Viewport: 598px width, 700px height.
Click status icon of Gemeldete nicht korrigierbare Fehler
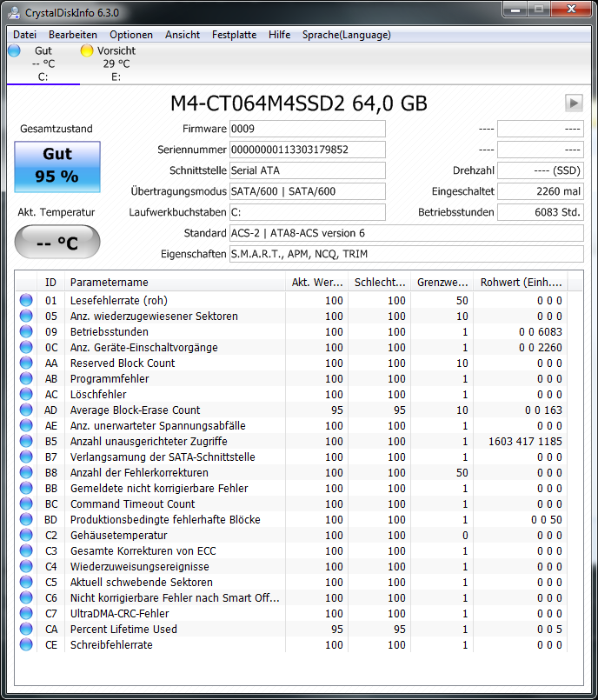click(26, 488)
